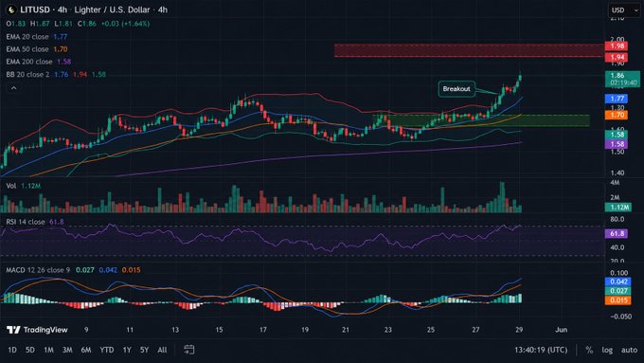644x363 pixels.
Task: Select the 3M time range
Action: point(67,350)
